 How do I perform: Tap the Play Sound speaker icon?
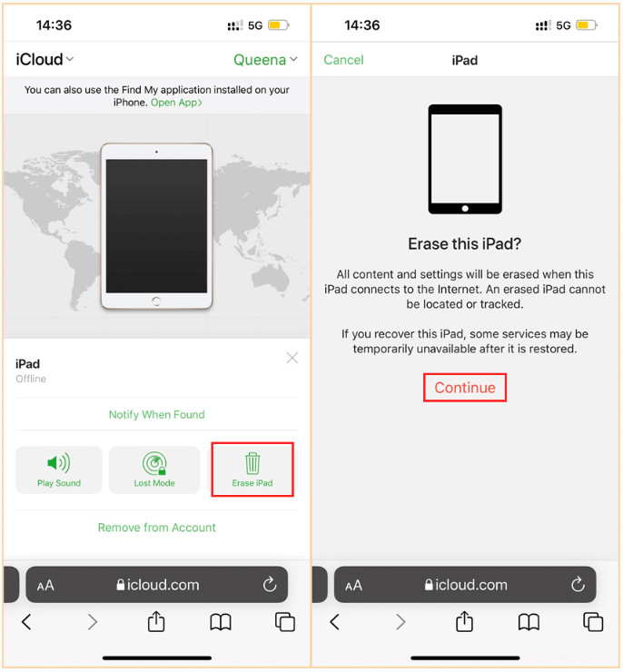59,463
